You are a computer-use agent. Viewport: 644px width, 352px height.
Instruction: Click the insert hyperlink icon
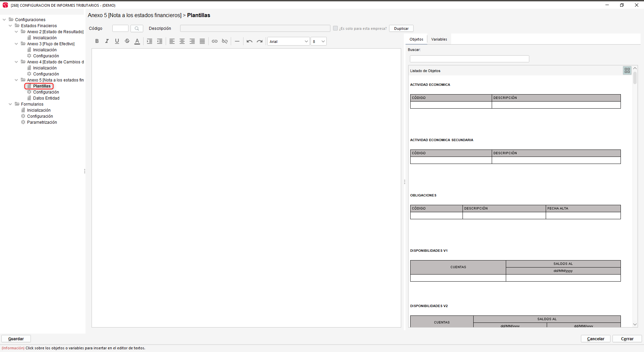(215, 41)
